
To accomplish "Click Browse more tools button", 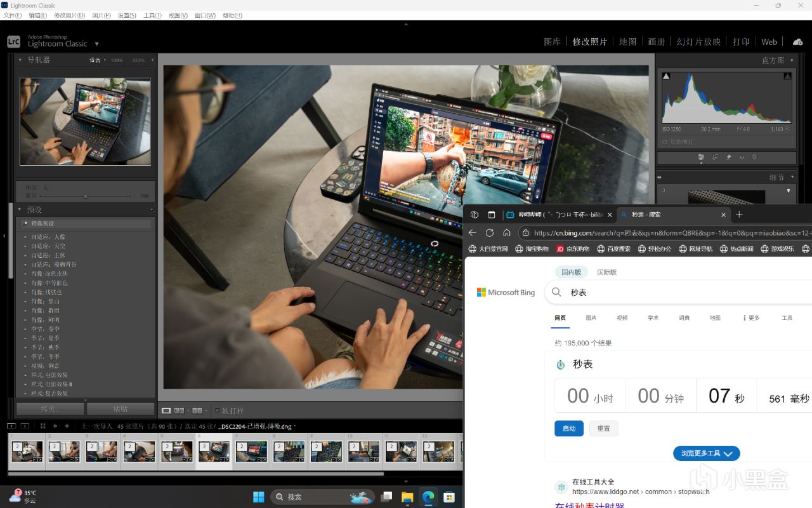I will tap(707, 453).
